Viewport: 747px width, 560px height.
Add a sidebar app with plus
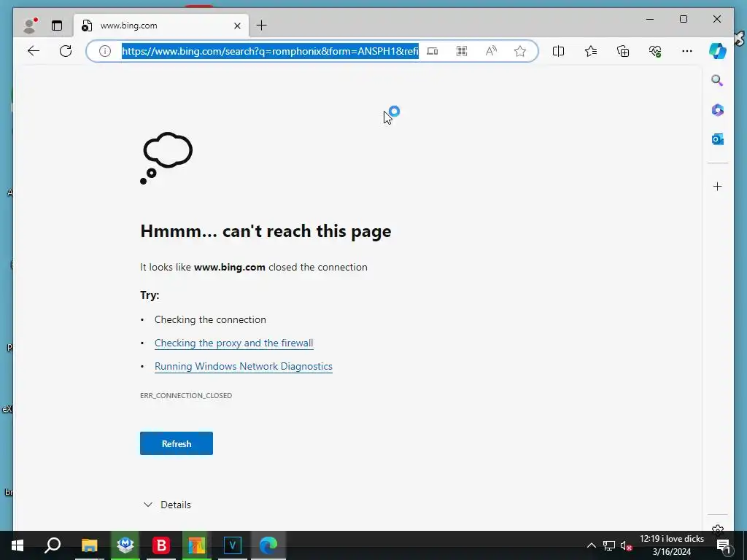(718, 186)
